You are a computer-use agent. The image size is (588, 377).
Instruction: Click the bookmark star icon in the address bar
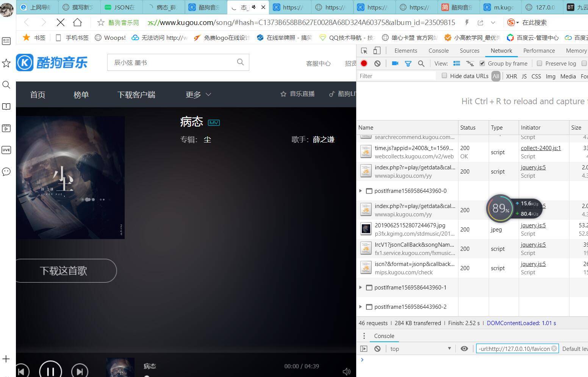[101, 23]
